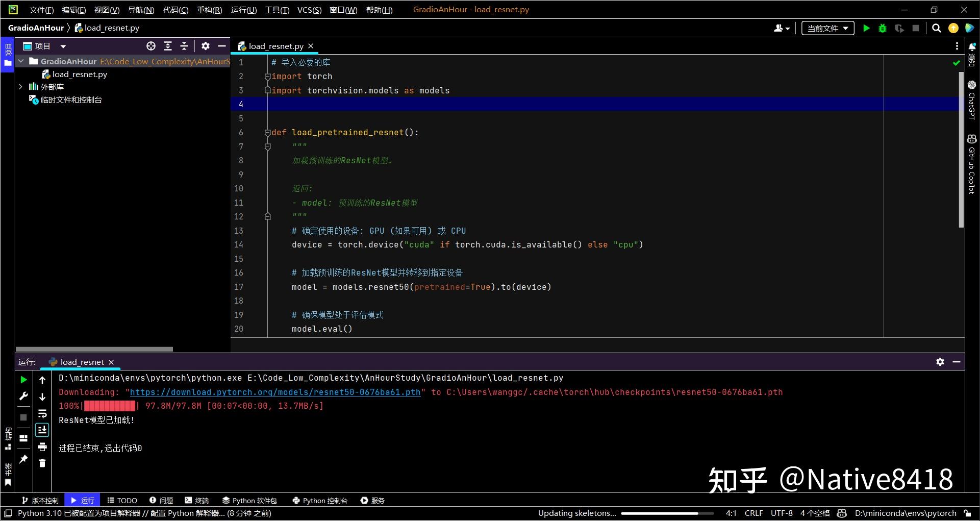
Task: Toggle the 书签 bookmarks side panel
Action: (8, 474)
